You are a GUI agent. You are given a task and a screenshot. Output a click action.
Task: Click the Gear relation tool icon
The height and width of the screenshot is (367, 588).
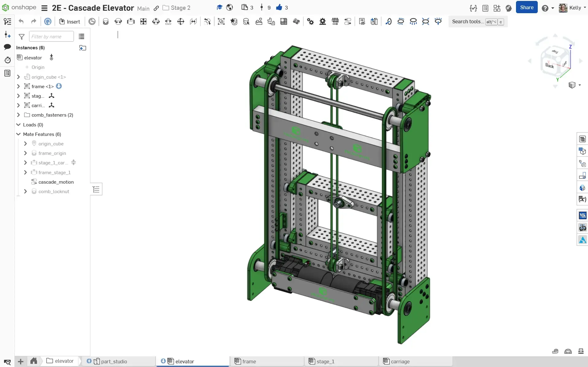(310, 21)
